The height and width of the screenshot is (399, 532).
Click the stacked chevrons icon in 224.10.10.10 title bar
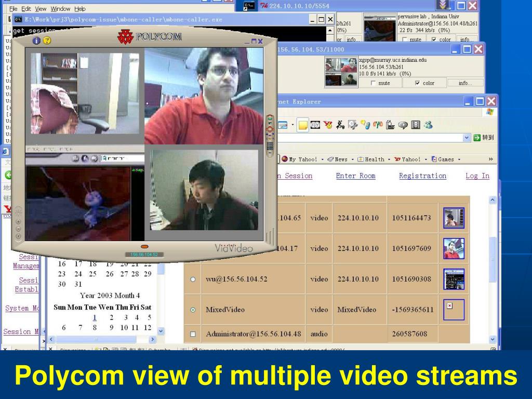pyautogui.click(x=443, y=5)
